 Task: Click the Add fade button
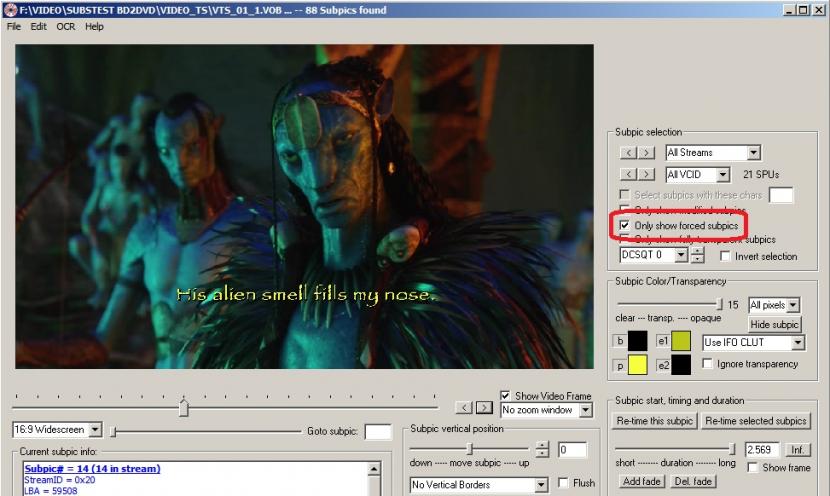click(x=642, y=481)
